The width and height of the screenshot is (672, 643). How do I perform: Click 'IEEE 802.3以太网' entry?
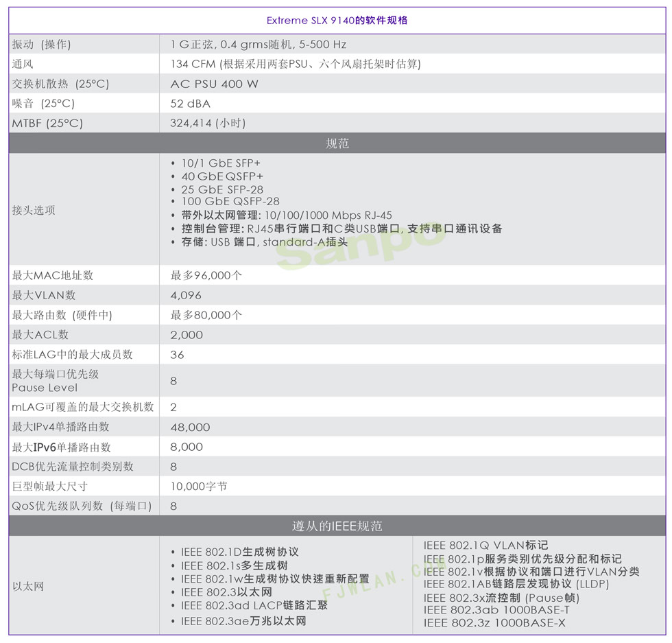click(x=226, y=592)
